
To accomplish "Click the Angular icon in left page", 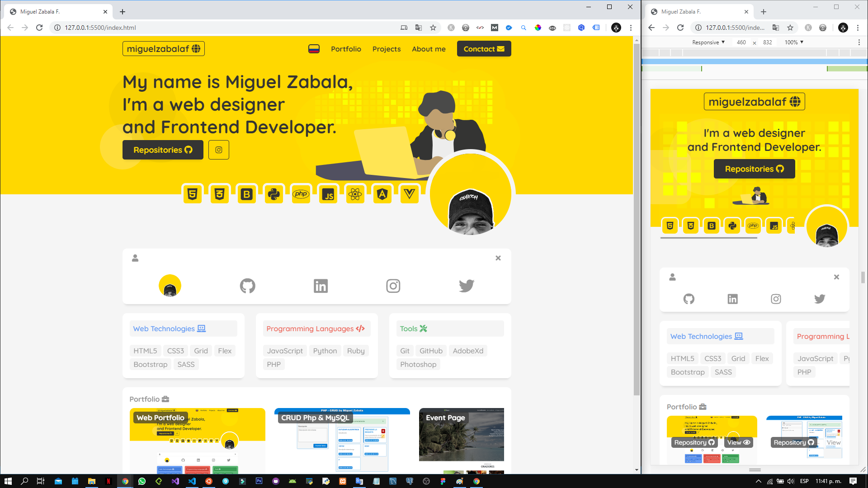I will click(382, 194).
